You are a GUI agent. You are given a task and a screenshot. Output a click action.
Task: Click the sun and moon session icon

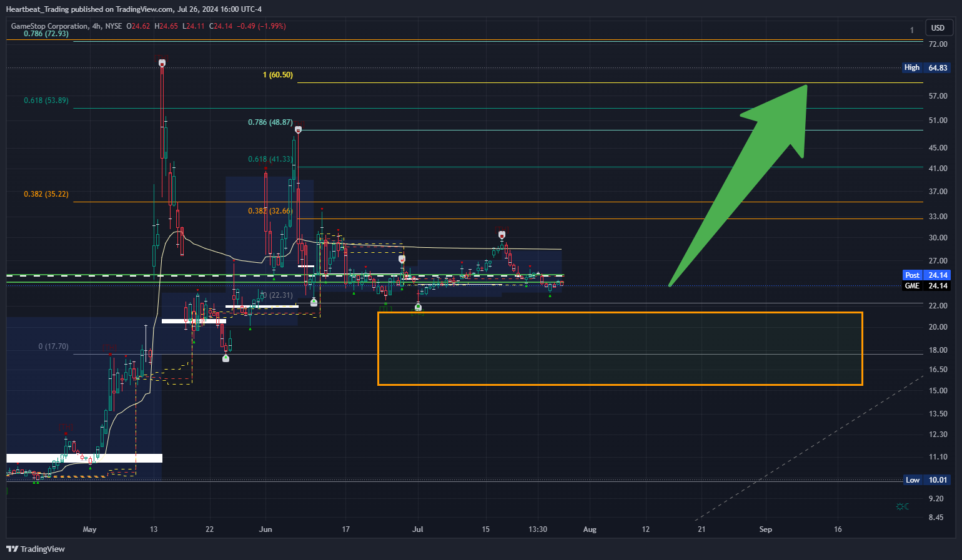[x=902, y=506]
